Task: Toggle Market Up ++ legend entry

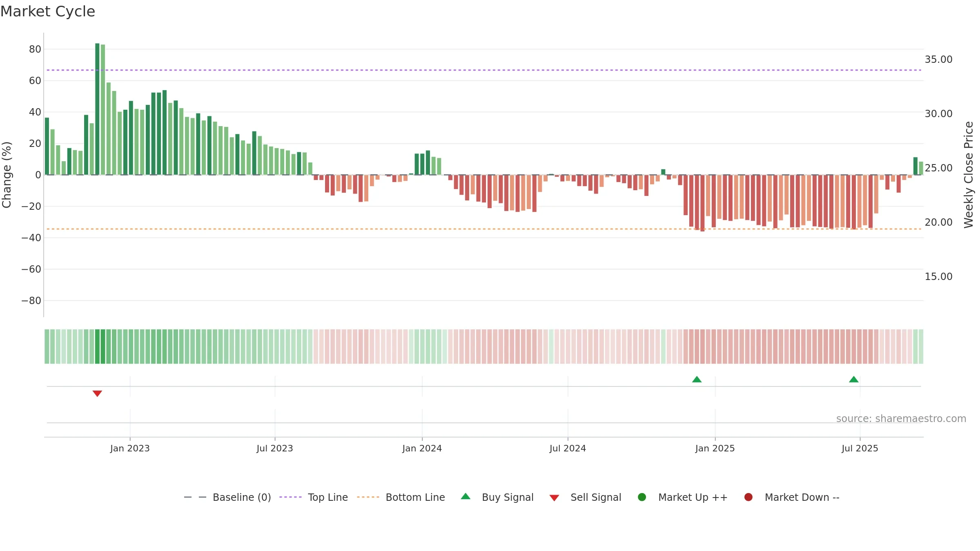Action: (682, 497)
